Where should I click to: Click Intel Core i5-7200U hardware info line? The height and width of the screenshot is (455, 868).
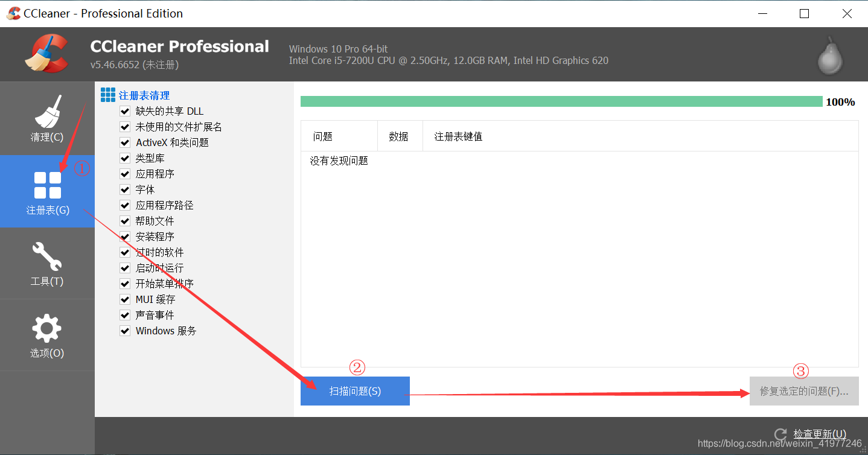pos(448,60)
